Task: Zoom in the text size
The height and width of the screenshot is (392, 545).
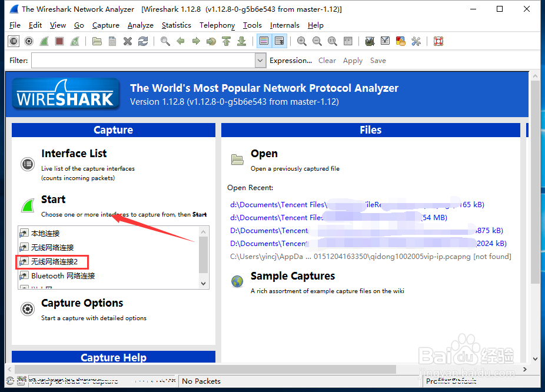Action: click(x=302, y=41)
